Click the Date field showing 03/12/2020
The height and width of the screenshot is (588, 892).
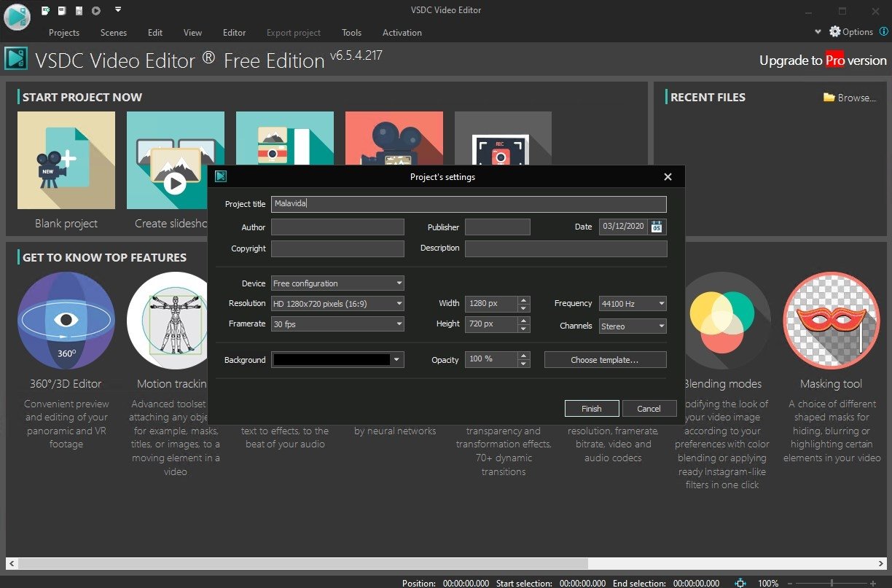pos(624,227)
